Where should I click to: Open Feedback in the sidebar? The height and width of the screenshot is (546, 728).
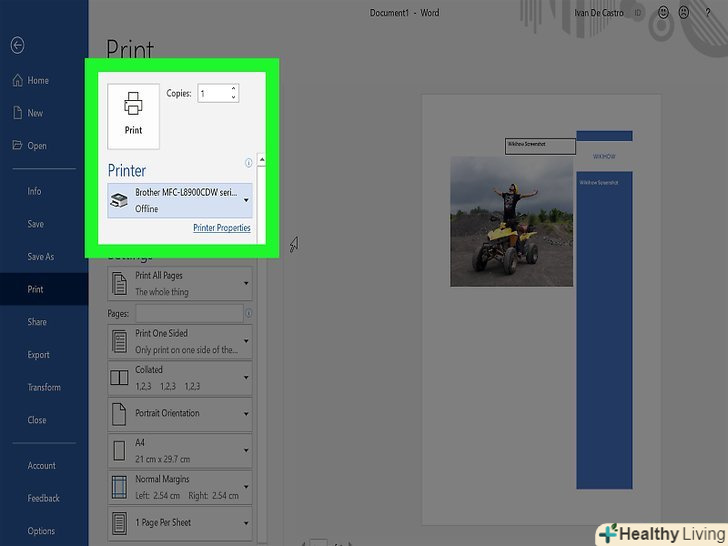44,498
